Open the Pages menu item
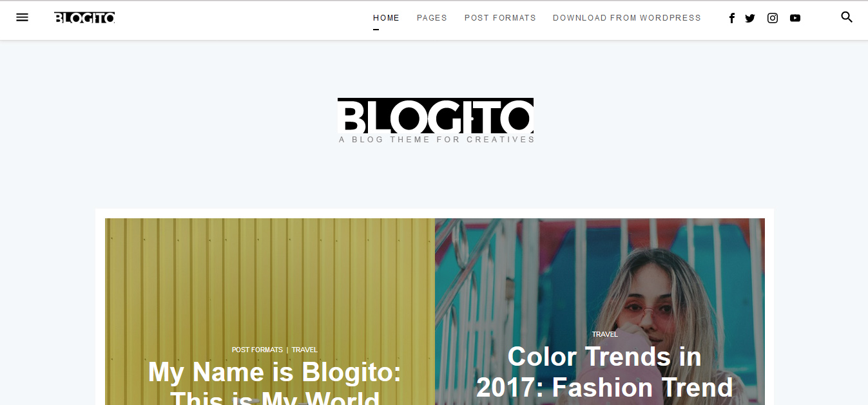The image size is (868, 405). [432, 18]
